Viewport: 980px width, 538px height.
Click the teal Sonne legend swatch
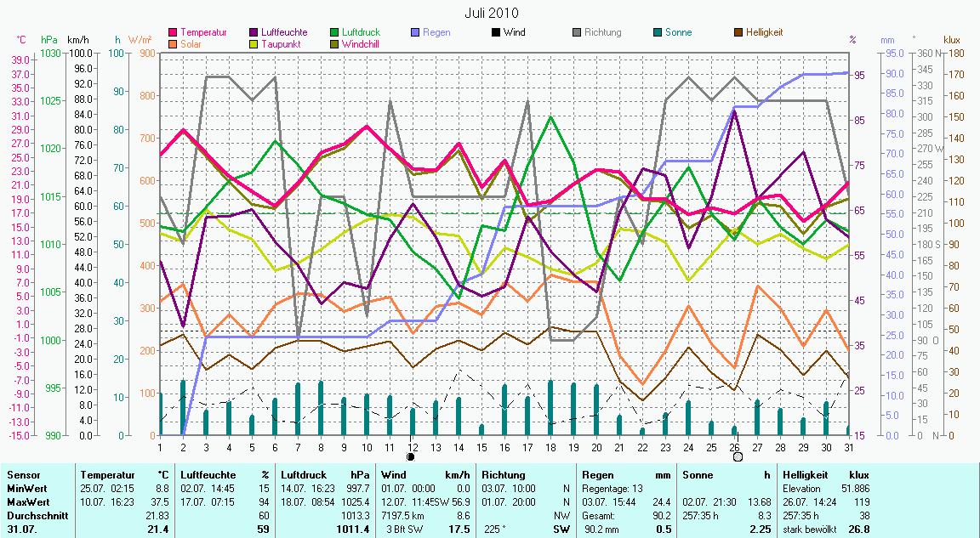658,33
